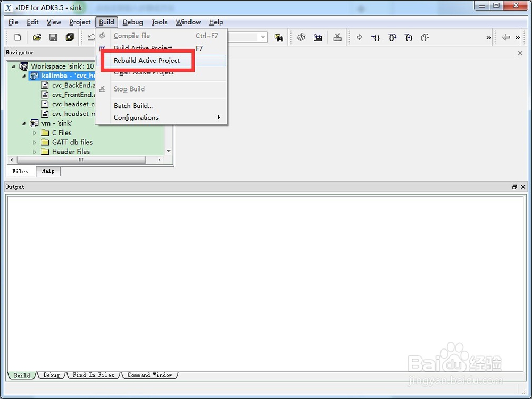Click the Find in Files binoculars icon
The image size is (532, 399).
279,38
